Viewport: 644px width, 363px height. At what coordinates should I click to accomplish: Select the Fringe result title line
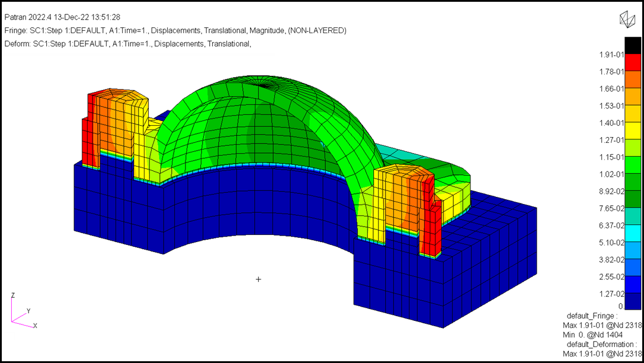(x=175, y=30)
